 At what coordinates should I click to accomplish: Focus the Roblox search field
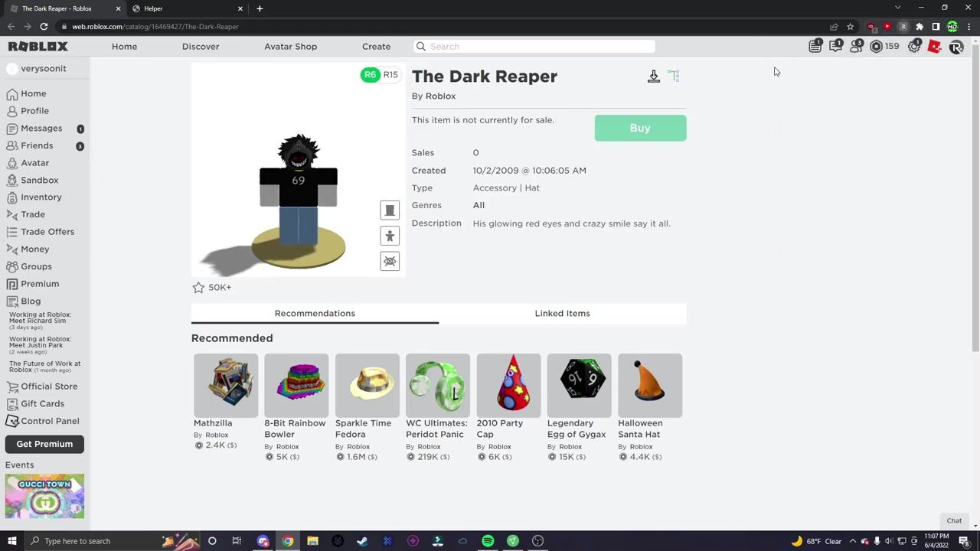click(534, 47)
